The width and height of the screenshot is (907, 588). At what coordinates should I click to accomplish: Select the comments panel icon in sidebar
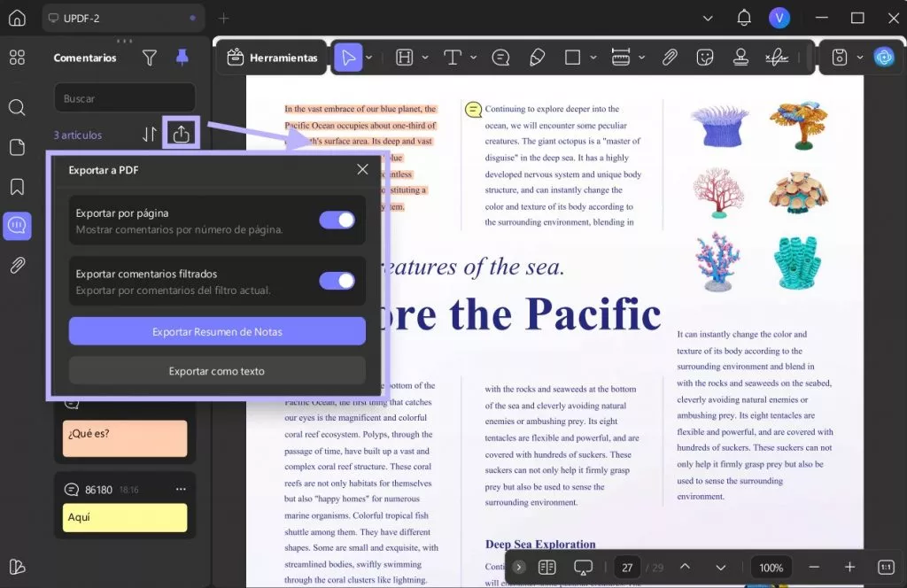click(x=17, y=226)
